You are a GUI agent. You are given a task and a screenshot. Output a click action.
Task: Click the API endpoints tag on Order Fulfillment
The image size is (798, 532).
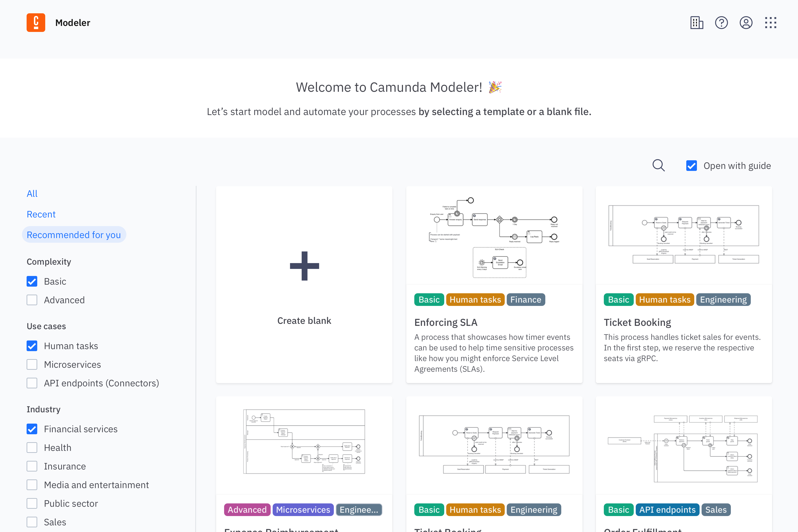click(x=667, y=510)
